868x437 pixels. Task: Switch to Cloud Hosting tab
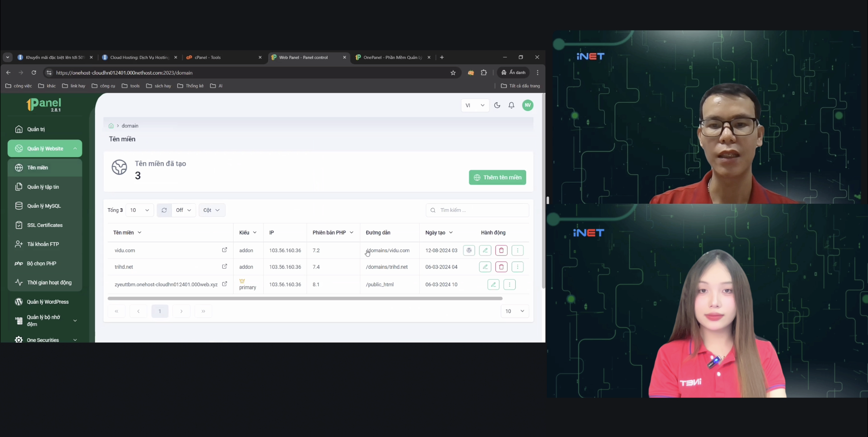pyautogui.click(x=140, y=58)
